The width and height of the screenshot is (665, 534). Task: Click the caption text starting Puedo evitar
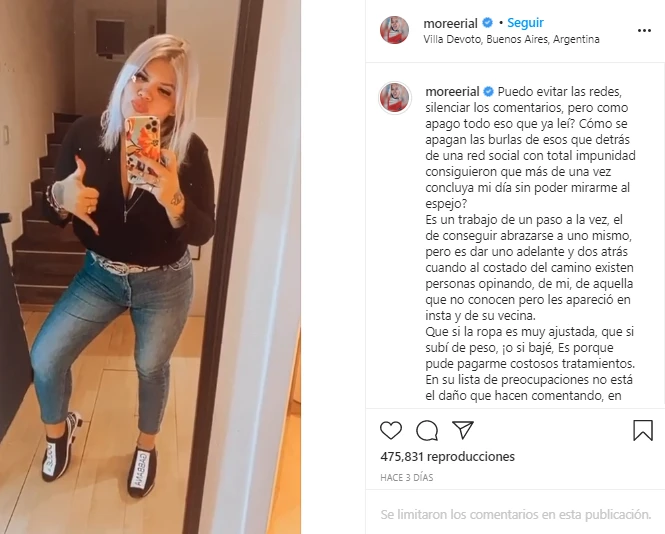(x=530, y=243)
